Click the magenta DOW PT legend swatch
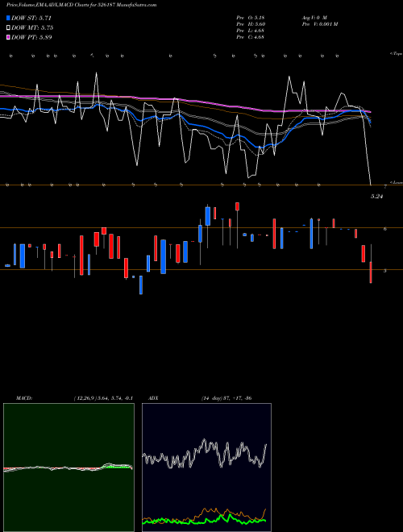 (9, 37)
